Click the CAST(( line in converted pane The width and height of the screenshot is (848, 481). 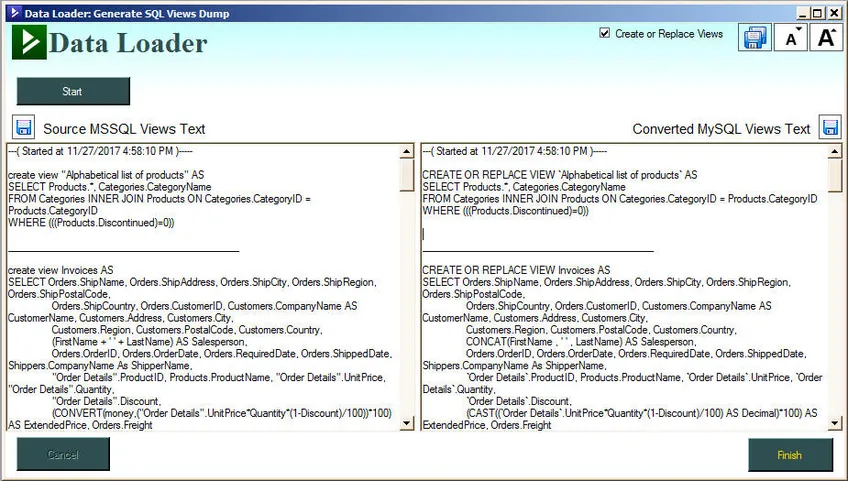coord(641,413)
